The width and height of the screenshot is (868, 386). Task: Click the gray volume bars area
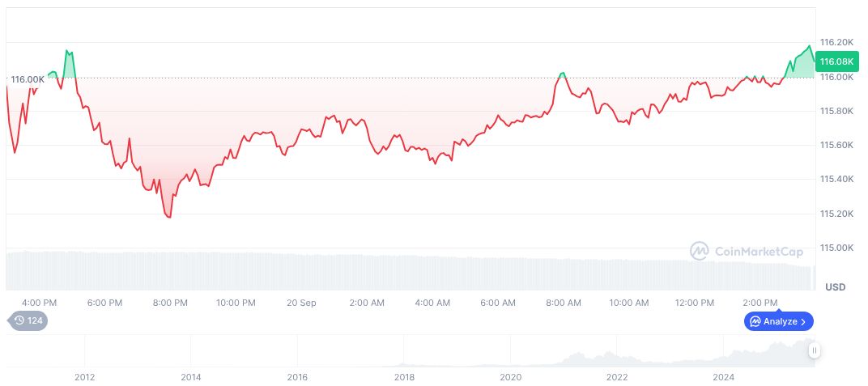pyautogui.click(x=405, y=272)
